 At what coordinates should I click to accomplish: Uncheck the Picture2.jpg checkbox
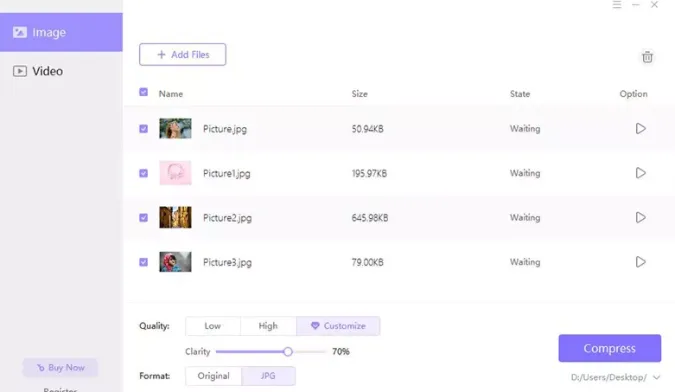coord(143,218)
